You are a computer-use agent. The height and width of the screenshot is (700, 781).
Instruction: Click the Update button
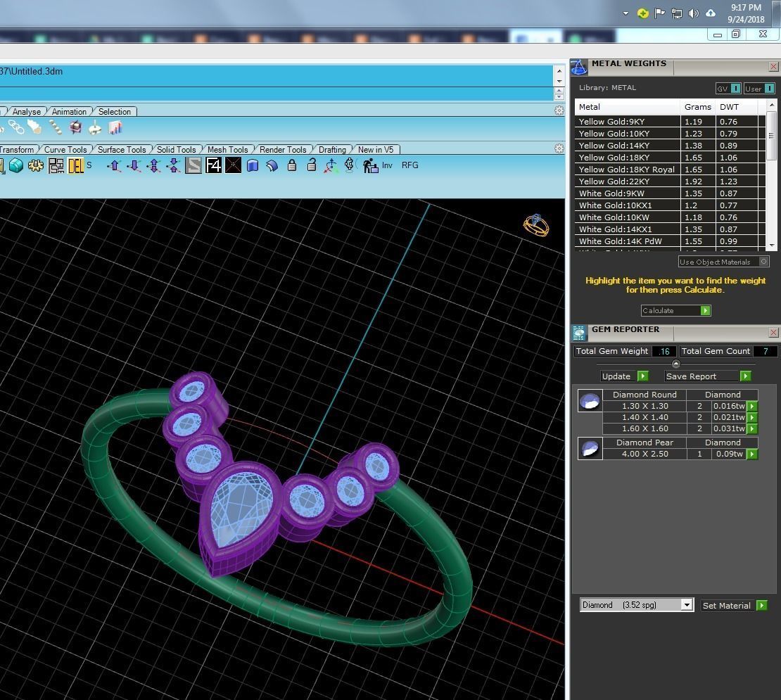coord(625,376)
